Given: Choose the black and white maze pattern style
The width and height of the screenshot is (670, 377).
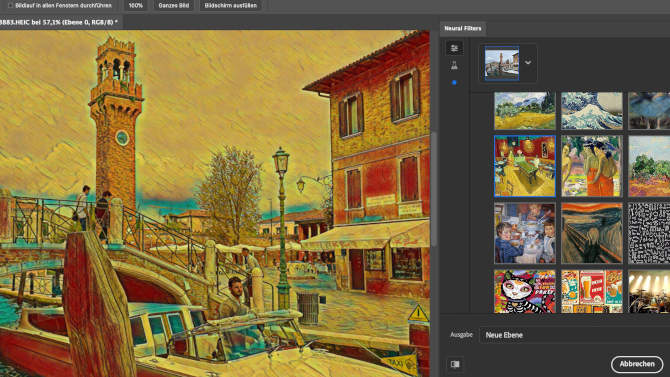Looking at the screenshot, I should click(649, 233).
